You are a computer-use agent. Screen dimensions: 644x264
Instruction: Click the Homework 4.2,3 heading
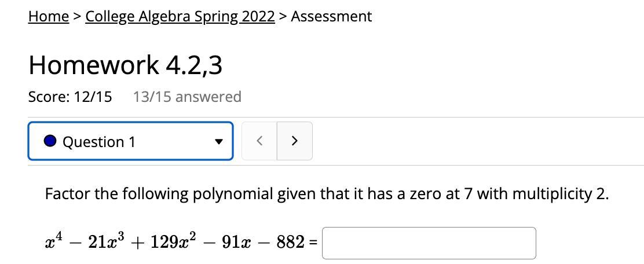(x=125, y=65)
